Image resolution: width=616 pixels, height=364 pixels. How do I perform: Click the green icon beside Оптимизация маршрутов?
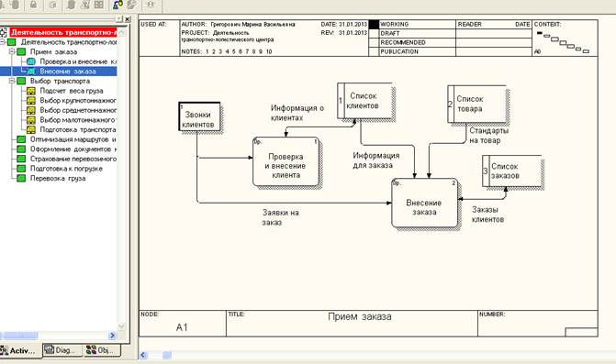(21, 139)
